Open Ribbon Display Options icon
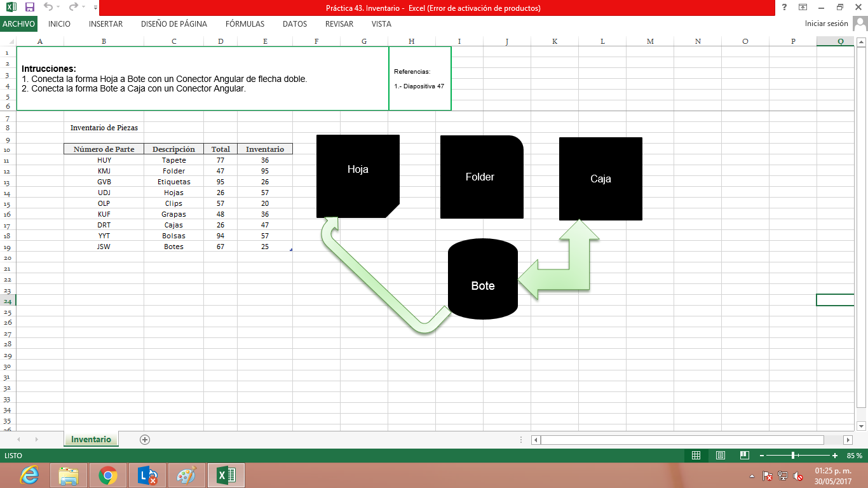The image size is (868, 488). point(803,8)
